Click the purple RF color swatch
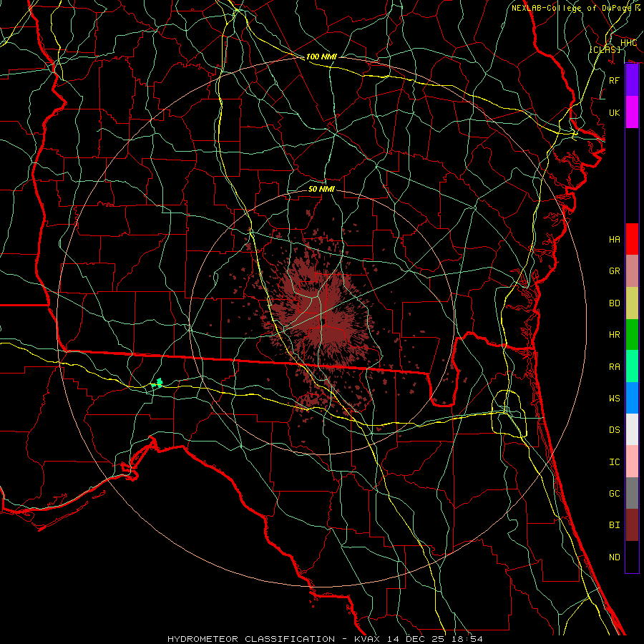 click(x=632, y=80)
